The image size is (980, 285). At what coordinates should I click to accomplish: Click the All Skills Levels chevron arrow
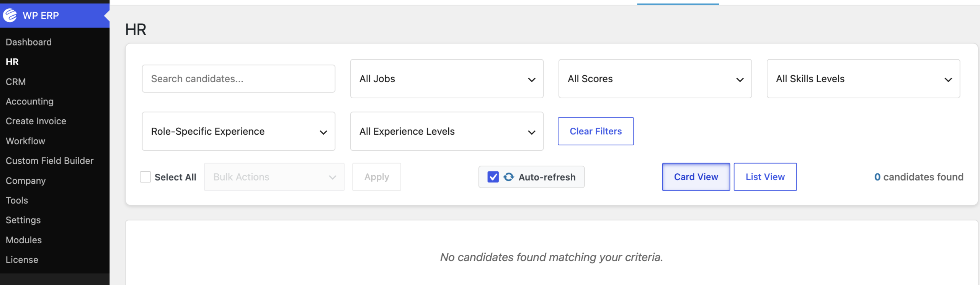[948, 80]
